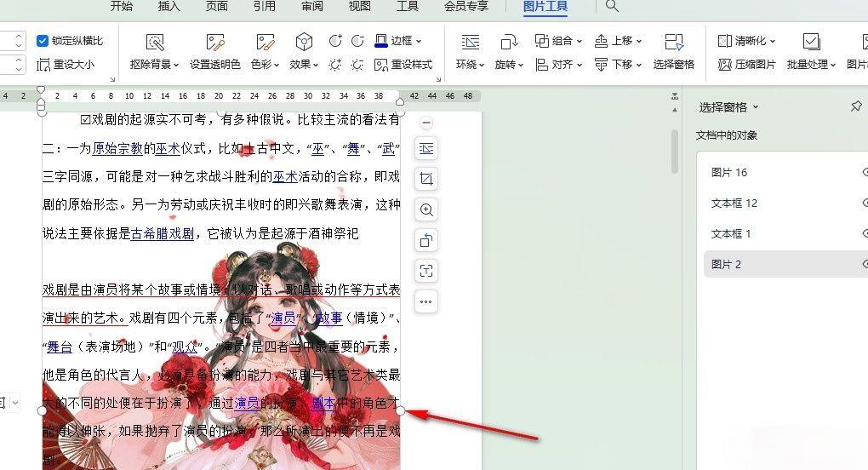Viewport: 868px width, 470px height.
Task: Switch to the 引用 tab
Action: [x=265, y=6]
